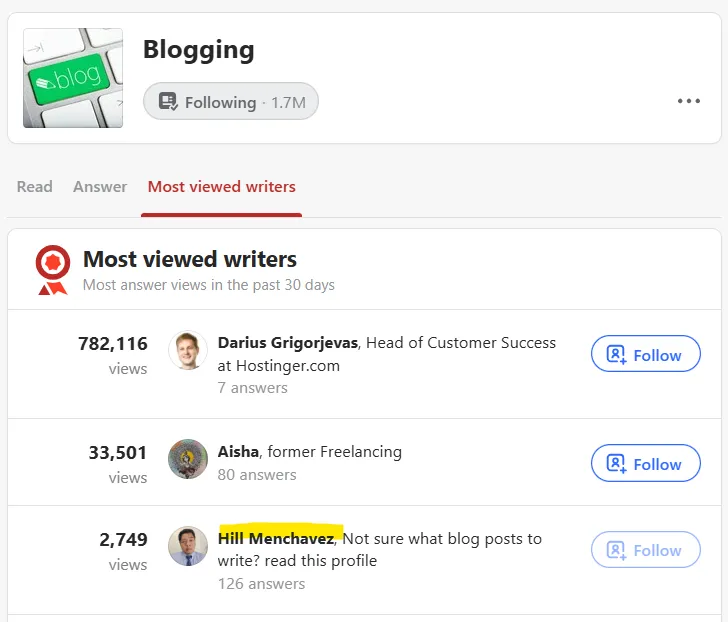Follow Aisha
The width and height of the screenshot is (728, 622).
tap(646, 464)
